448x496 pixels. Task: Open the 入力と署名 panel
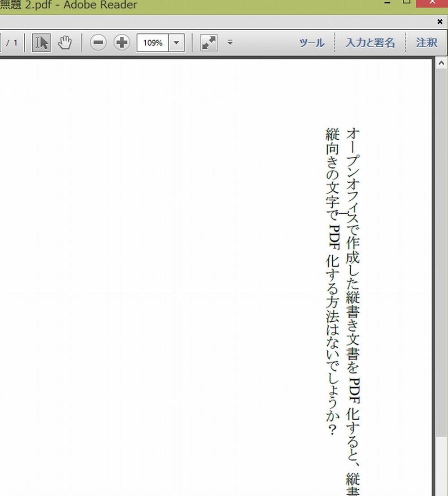[x=370, y=43]
